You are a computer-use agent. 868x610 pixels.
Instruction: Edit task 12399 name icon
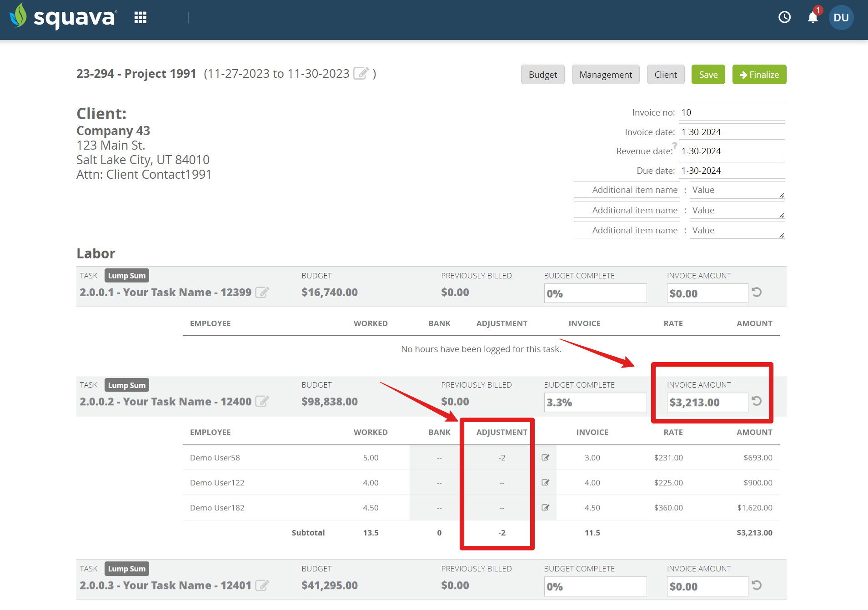[262, 292]
